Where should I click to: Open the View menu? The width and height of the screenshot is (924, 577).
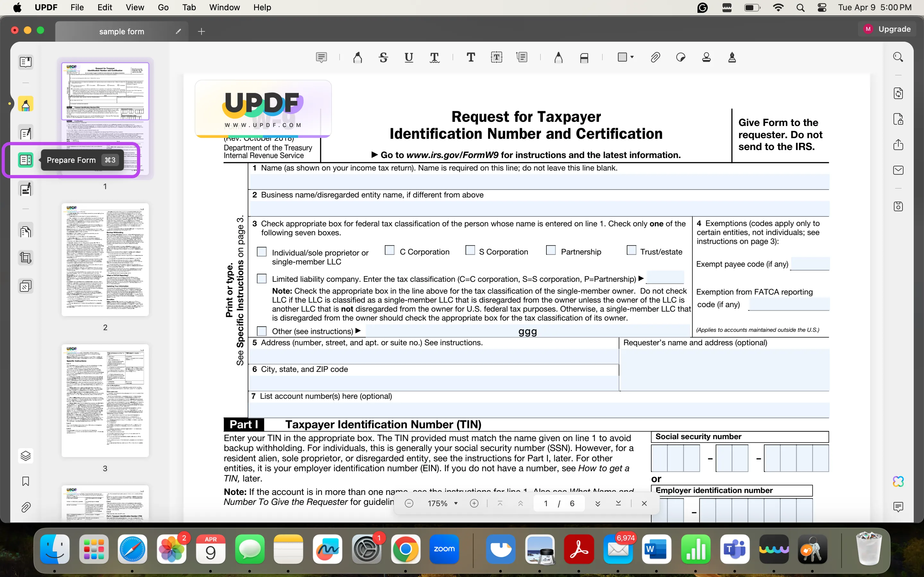coord(134,7)
